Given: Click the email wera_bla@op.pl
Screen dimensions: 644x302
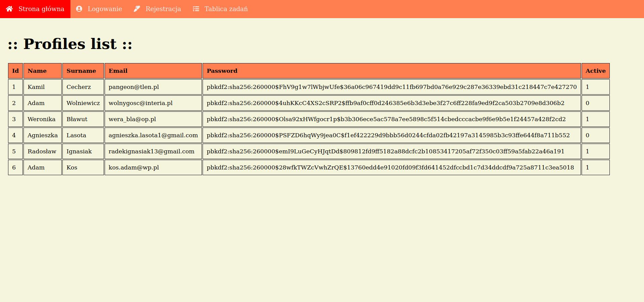Looking at the screenshot, I should pos(153,119).
